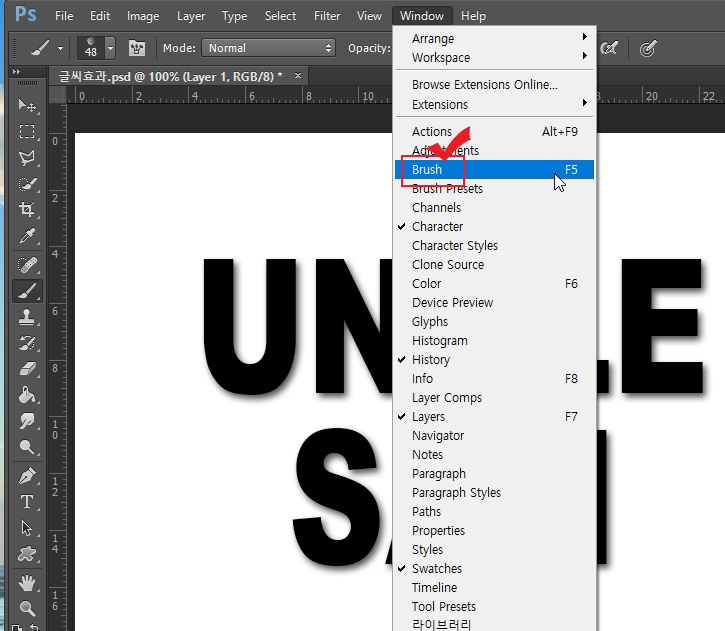725x631 pixels.
Task: Toggle the checked Layers panel entry
Action: coord(494,417)
